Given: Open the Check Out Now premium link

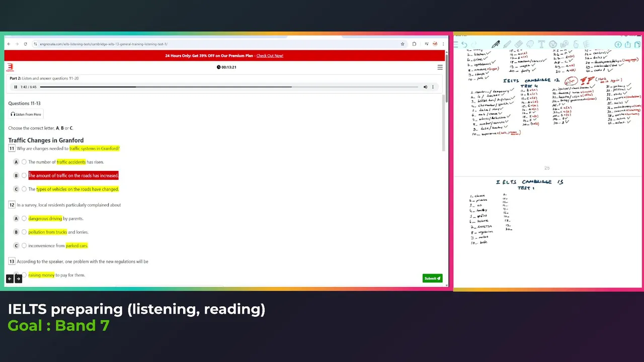Looking at the screenshot, I should point(270,56).
